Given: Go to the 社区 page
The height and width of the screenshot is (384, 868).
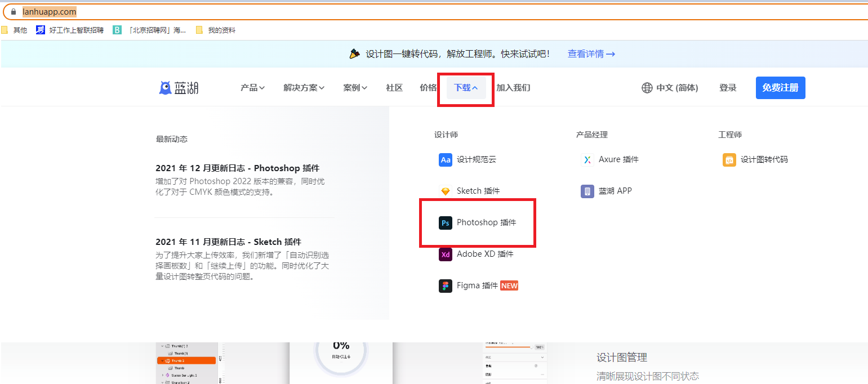Looking at the screenshot, I should [394, 88].
